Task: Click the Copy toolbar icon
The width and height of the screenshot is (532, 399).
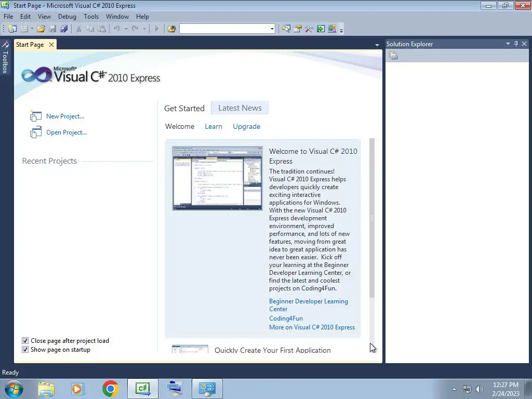Action: pos(90,29)
